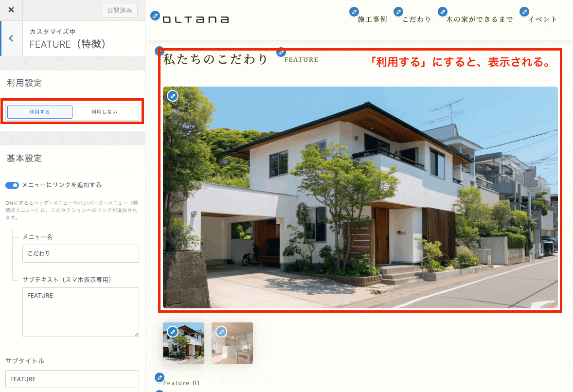The image size is (573, 392).
Task: Click the メニュー名 input field containing こだわり
Action: (x=81, y=253)
